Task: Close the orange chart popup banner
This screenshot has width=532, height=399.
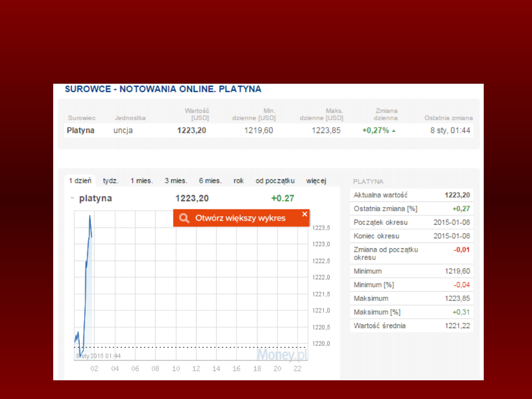Action: pos(304,214)
